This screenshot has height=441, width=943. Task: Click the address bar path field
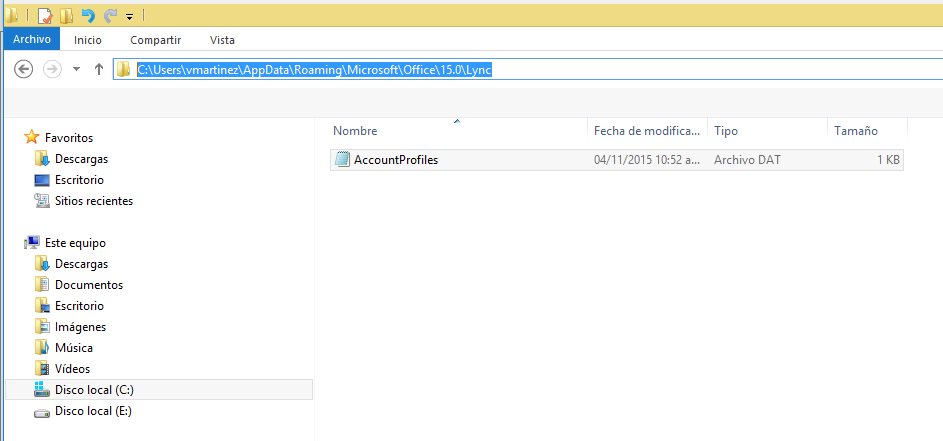point(528,70)
